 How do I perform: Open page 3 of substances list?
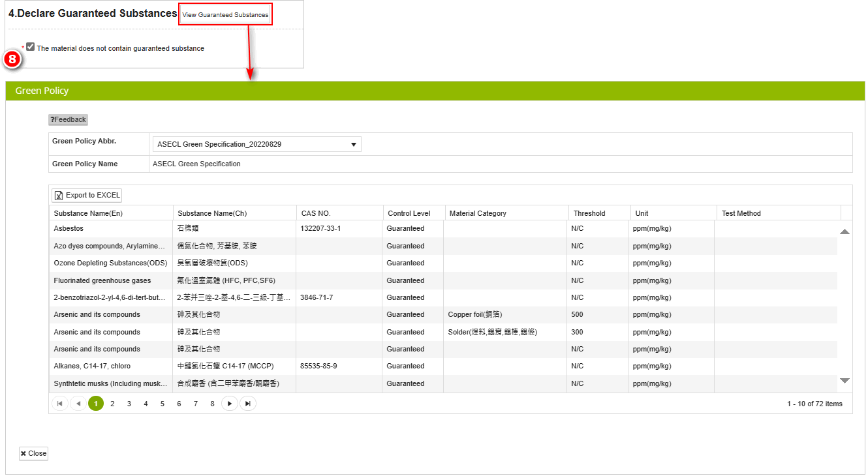[x=129, y=404]
